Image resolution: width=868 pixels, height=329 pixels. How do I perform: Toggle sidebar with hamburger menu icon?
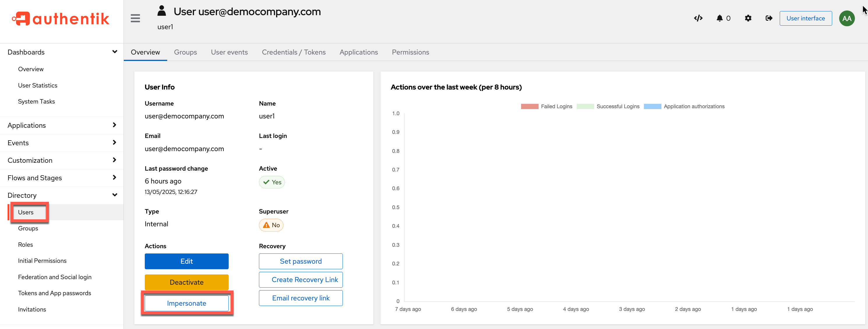point(135,18)
